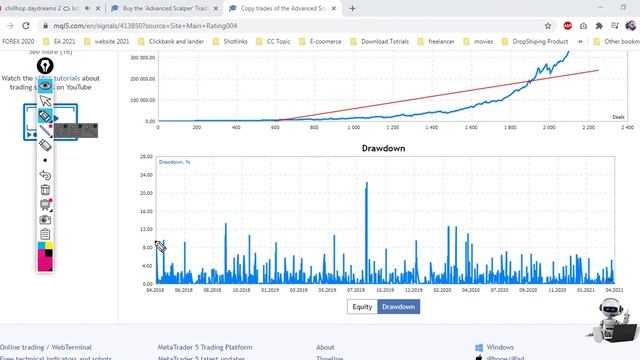Switch to Buy the 'Advanced Scalper' tab
The image size is (640, 360).
pyautogui.click(x=165, y=8)
